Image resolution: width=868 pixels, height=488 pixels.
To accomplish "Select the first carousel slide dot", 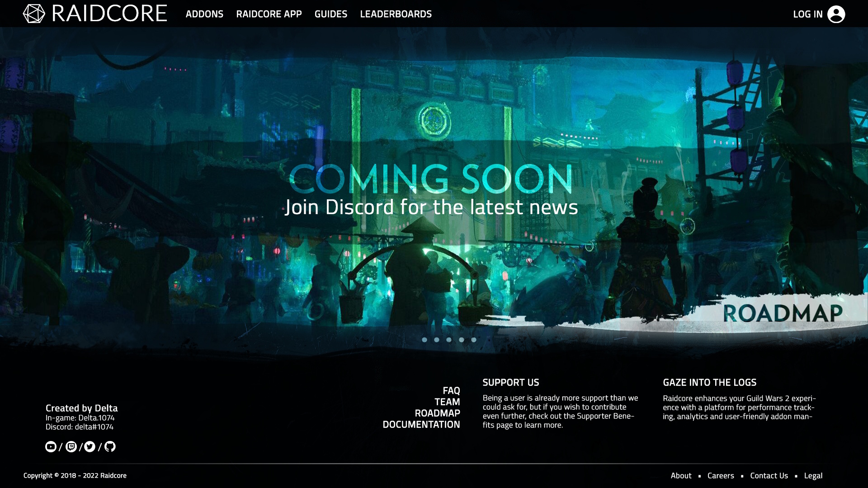I will [x=425, y=340].
